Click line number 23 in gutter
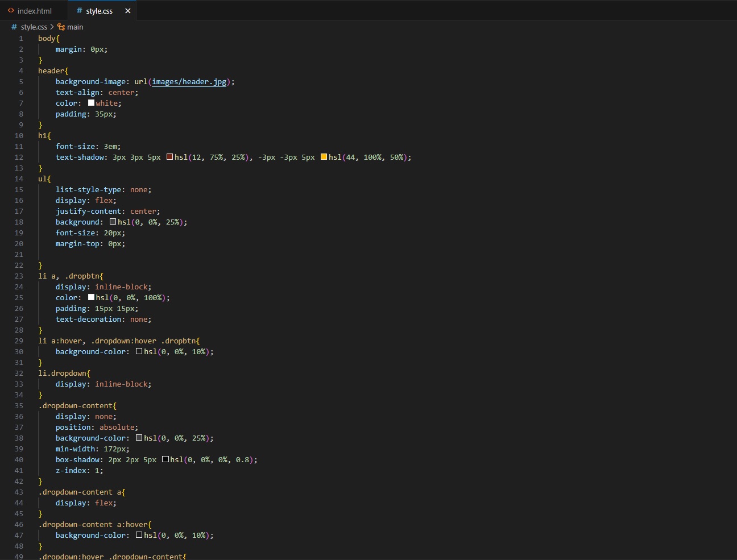Viewport: 737px width, 560px height. [x=19, y=276]
